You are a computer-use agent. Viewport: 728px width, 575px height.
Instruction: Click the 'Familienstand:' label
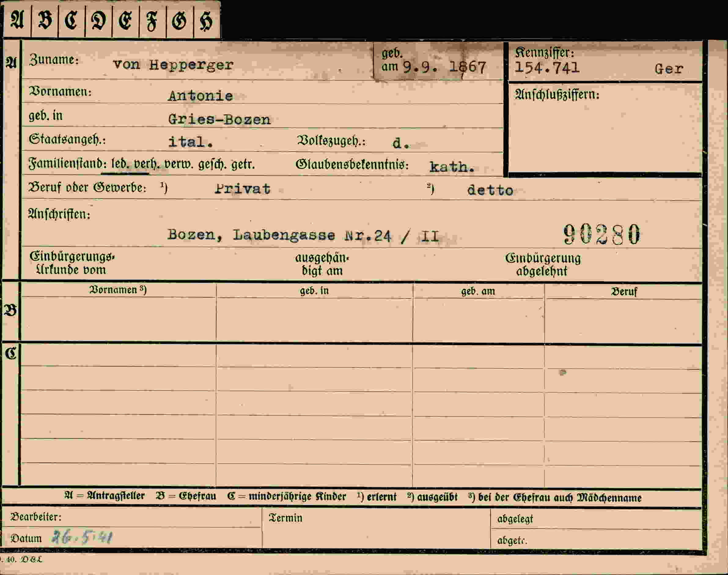(68, 164)
